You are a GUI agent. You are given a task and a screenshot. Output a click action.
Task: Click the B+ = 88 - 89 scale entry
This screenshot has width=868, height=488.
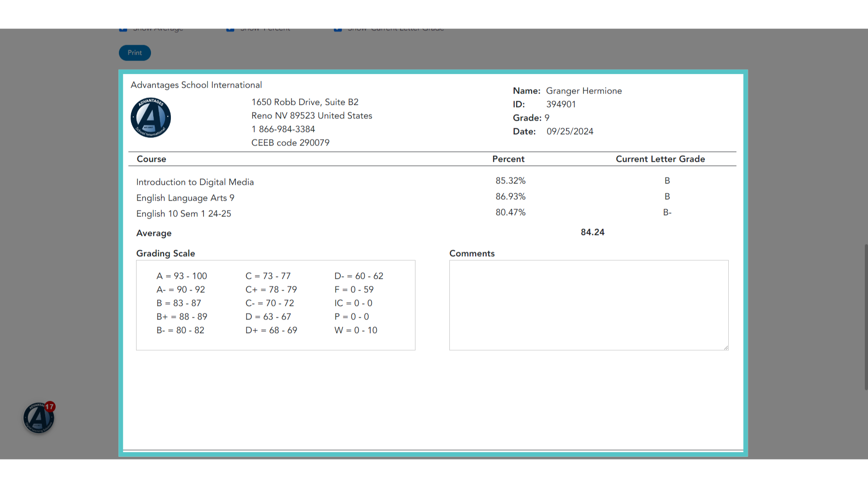click(182, 317)
